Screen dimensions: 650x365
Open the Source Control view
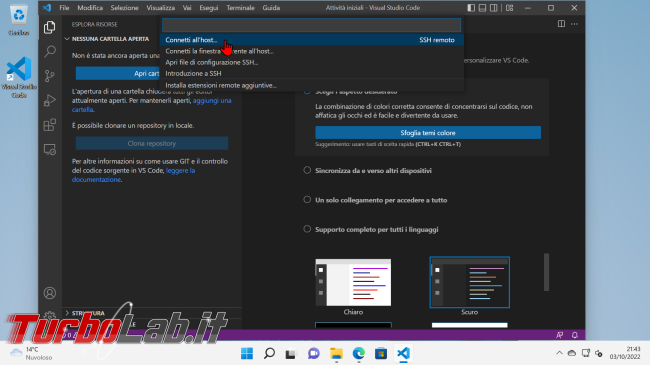50,76
